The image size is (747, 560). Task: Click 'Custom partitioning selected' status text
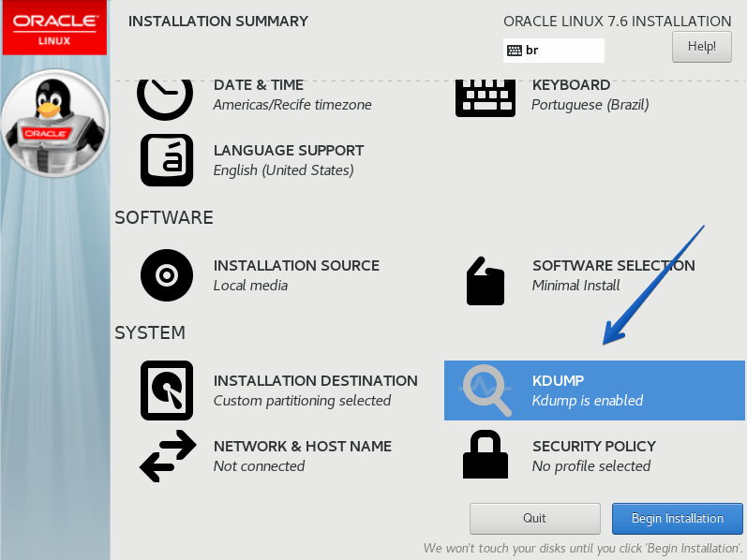302,401
